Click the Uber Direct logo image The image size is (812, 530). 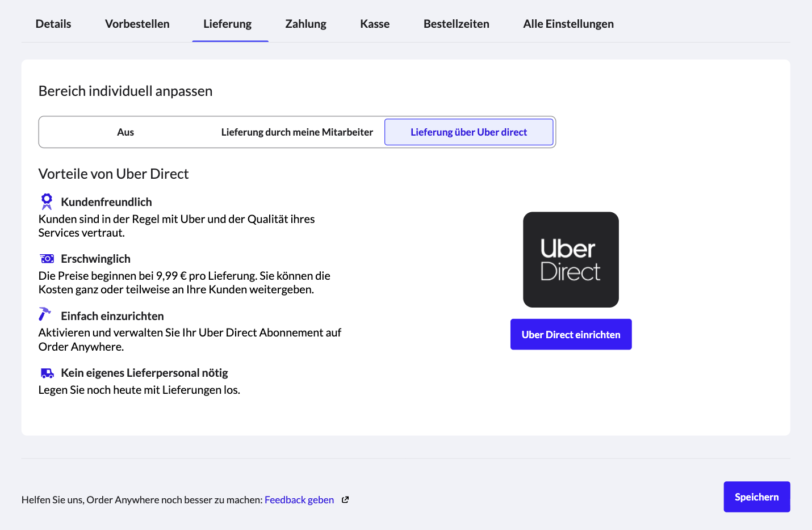[571, 260]
